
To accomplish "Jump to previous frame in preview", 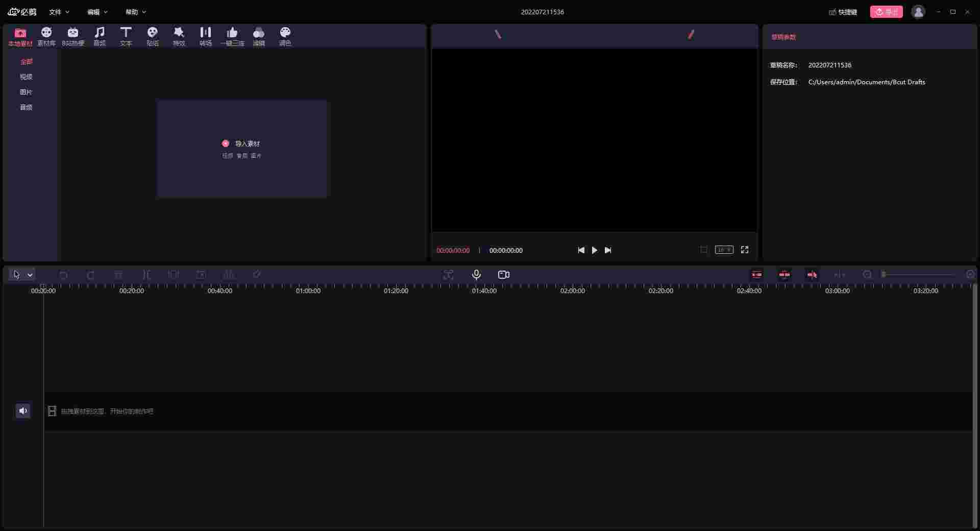I will click(581, 250).
